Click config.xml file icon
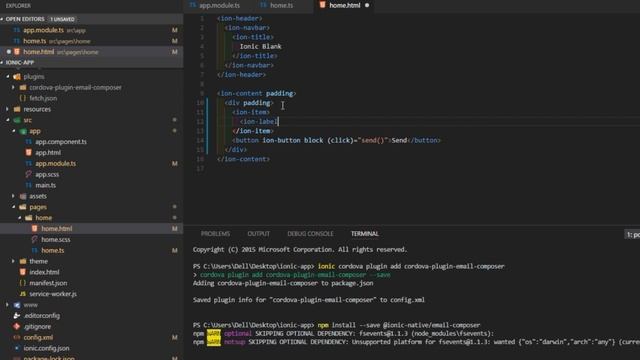The image size is (640, 360). [x=17, y=337]
